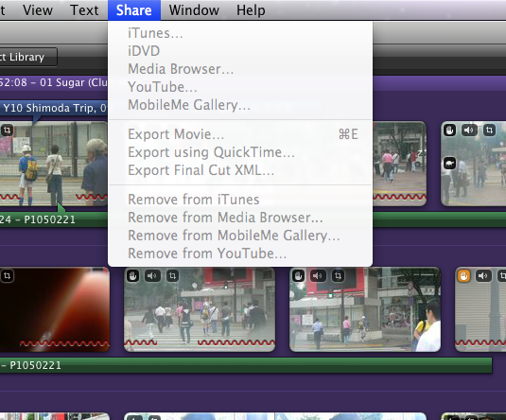Select Export using QuickTime…
This screenshot has height=420, width=506.
[240, 152]
